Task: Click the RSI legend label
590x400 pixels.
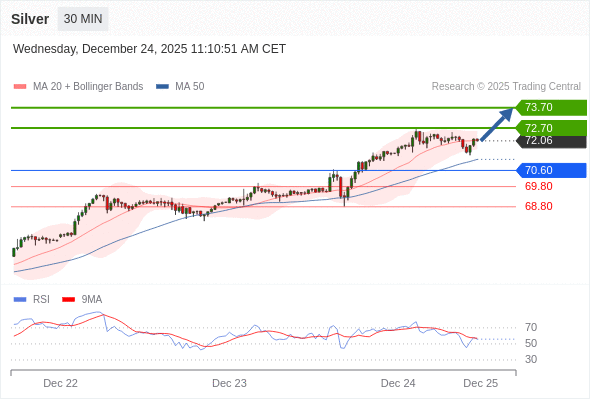Action: tap(41, 300)
